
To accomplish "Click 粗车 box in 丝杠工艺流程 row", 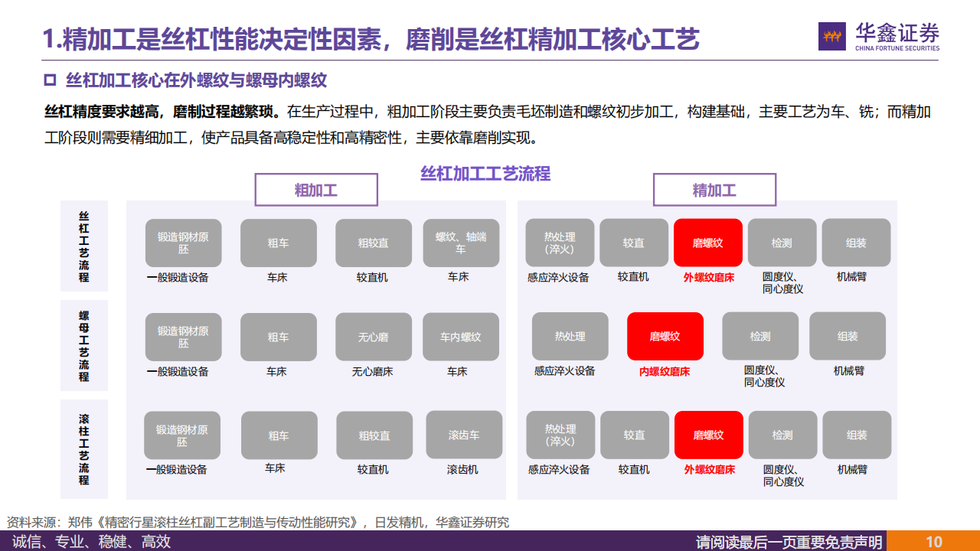I will tap(279, 243).
